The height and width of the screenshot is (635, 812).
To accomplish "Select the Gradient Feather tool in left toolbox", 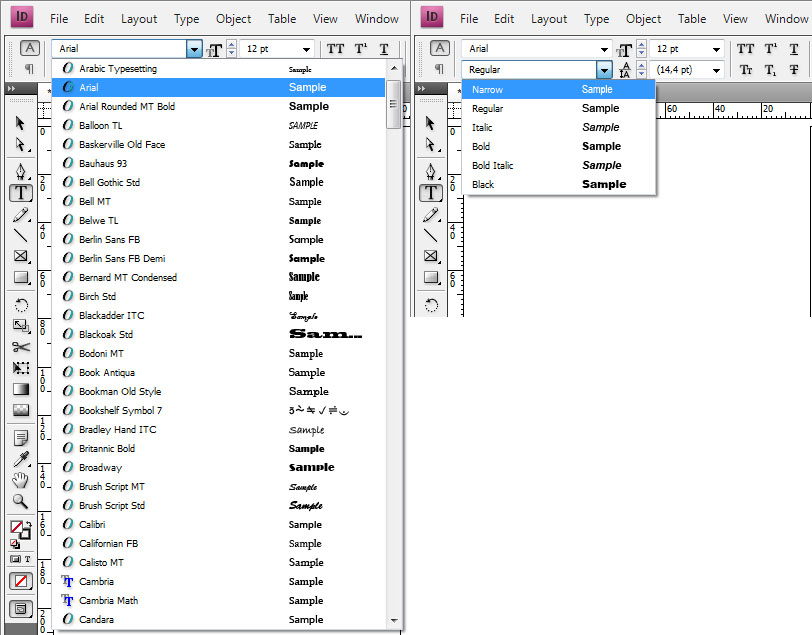I will click(x=20, y=410).
